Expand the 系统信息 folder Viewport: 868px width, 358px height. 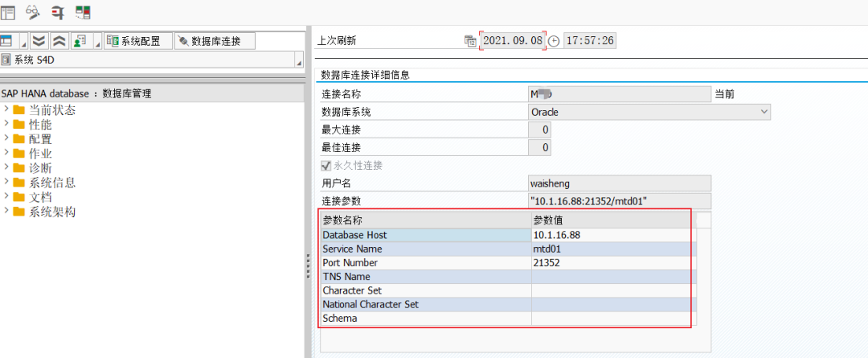[x=6, y=181]
